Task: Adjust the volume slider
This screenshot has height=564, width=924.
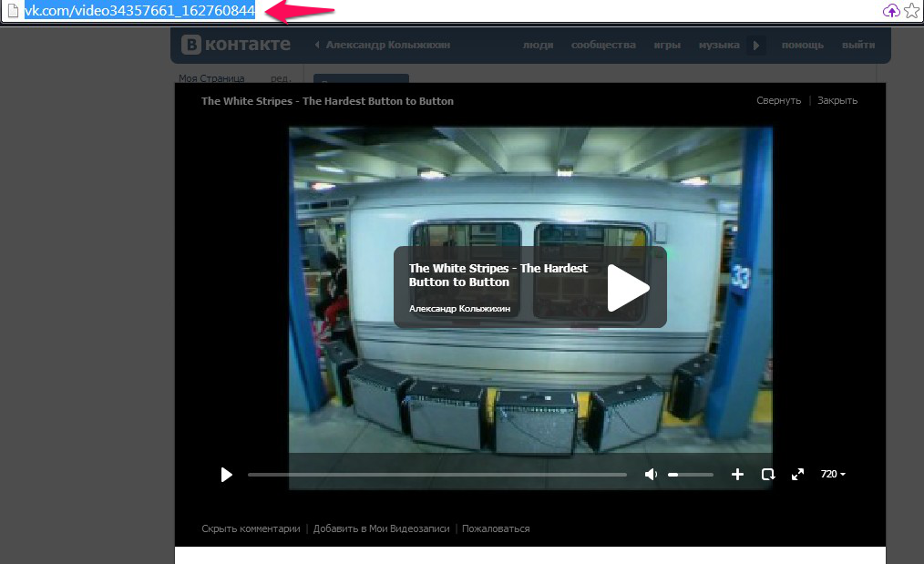Action: pyautogui.click(x=690, y=475)
